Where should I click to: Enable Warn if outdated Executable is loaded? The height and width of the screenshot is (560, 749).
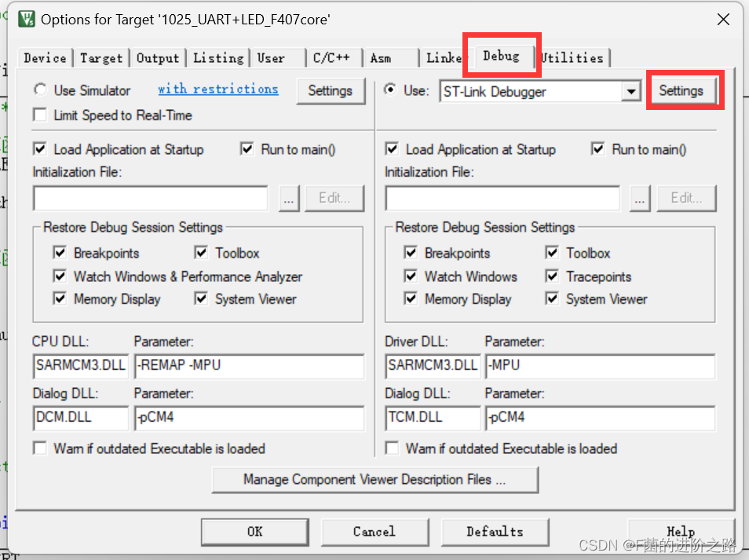click(40, 448)
